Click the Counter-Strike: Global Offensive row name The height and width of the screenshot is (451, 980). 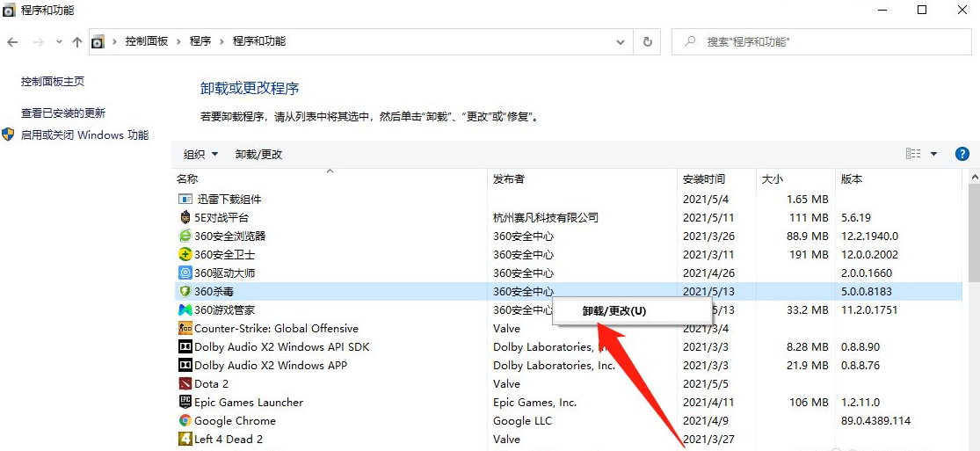(x=276, y=329)
